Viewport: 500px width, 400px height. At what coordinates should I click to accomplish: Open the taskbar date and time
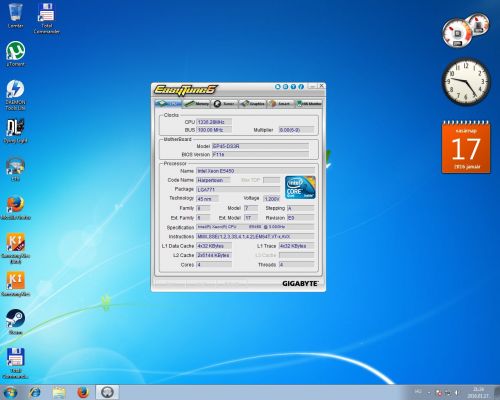coord(478,392)
